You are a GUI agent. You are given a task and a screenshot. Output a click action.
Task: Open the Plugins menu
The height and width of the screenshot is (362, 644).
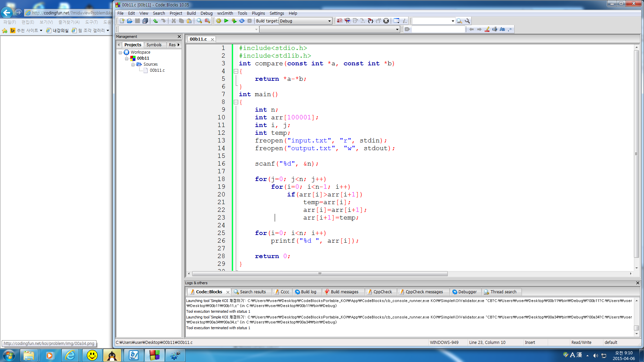tap(258, 13)
